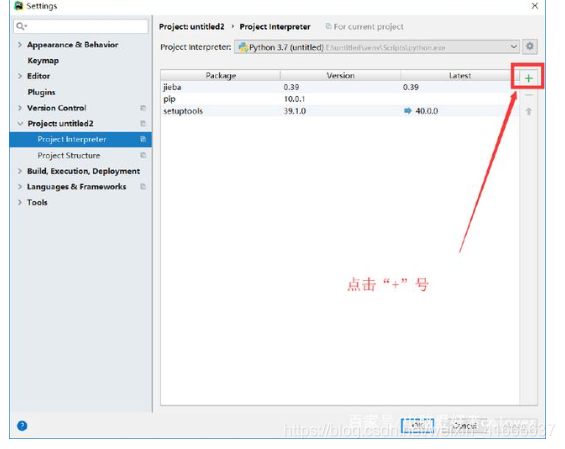Click latest version 40.0.0 cell
Image resolution: width=565 pixels, height=449 pixels.
click(427, 111)
